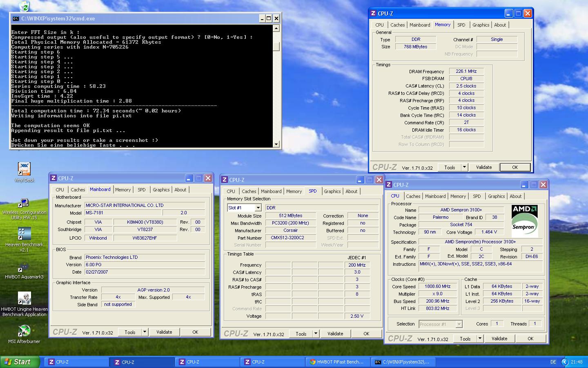Click the DE language indicator in taskbar
The width and height of the screenshot is (588, 368).
[x=553, y=362]
